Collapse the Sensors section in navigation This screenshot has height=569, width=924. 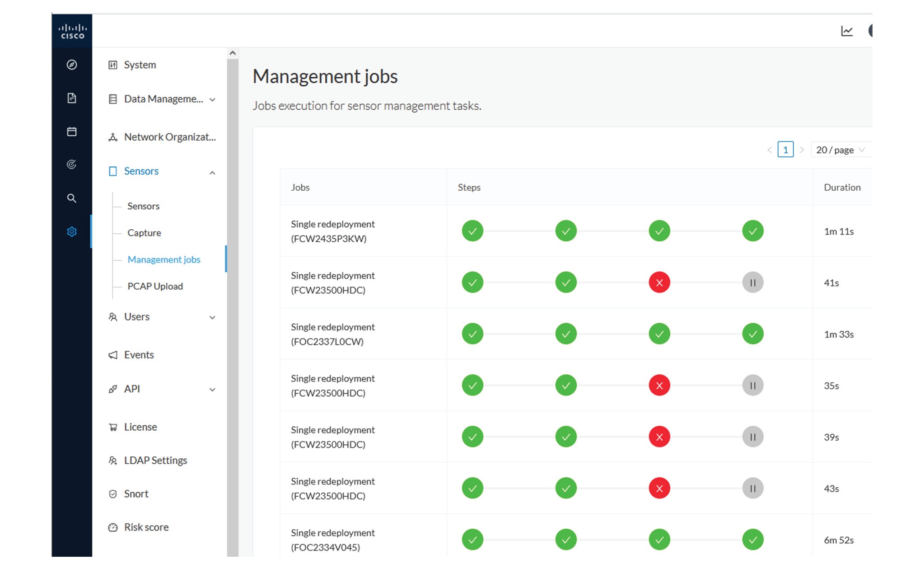pos(212,172)
